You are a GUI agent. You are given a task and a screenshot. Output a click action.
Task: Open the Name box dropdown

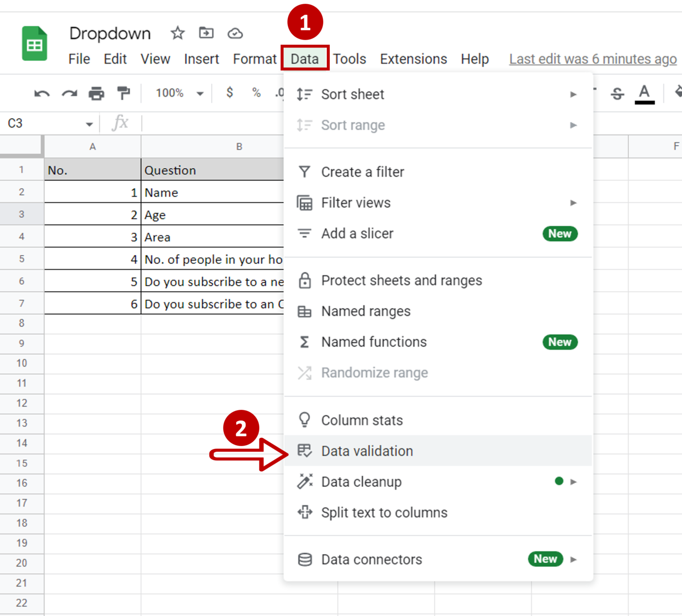(x=89, y=123)
